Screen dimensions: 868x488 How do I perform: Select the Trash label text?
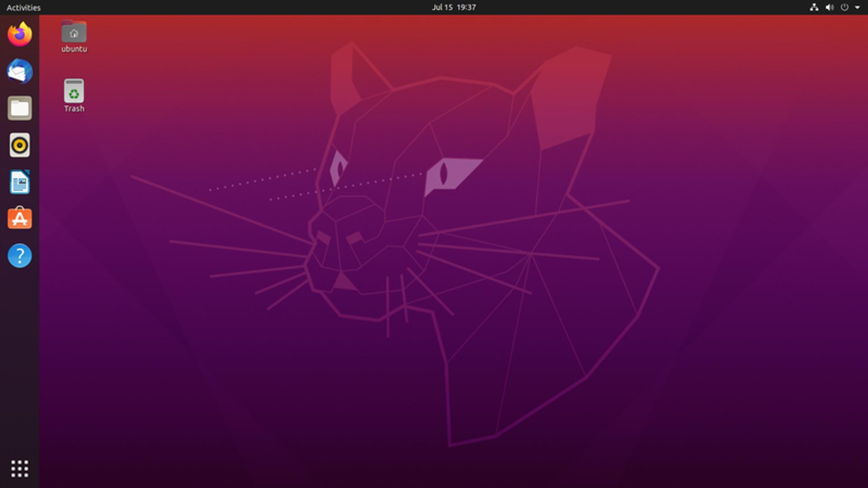pos(74,108)
